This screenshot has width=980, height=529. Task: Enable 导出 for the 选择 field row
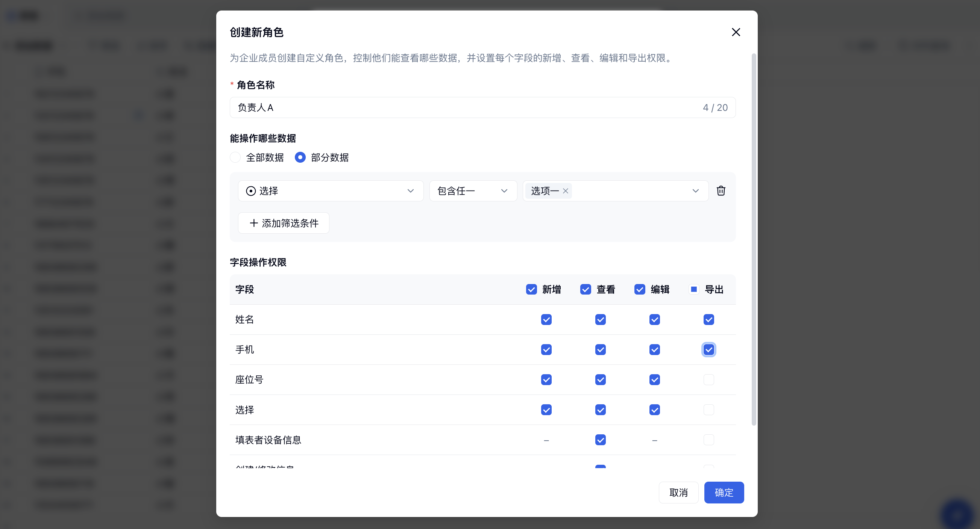709,410
